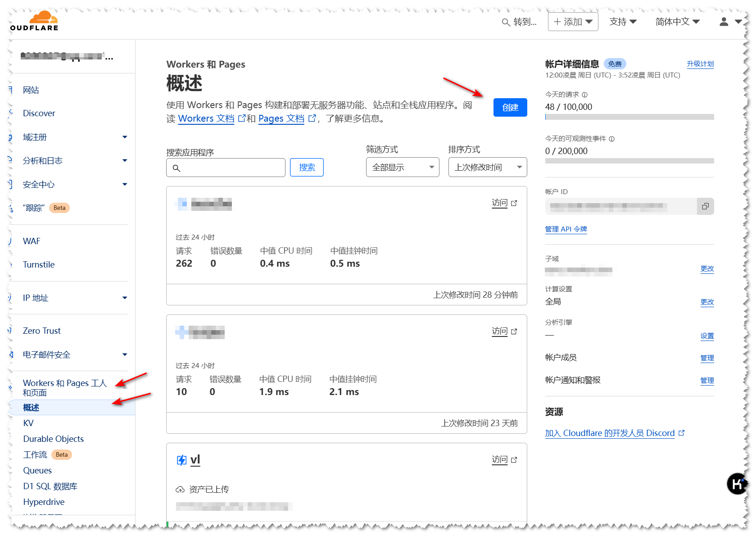756x536 pixels.
Task: Open D1 SQL 数据库 sidebar item
Action: pos(50,486)
